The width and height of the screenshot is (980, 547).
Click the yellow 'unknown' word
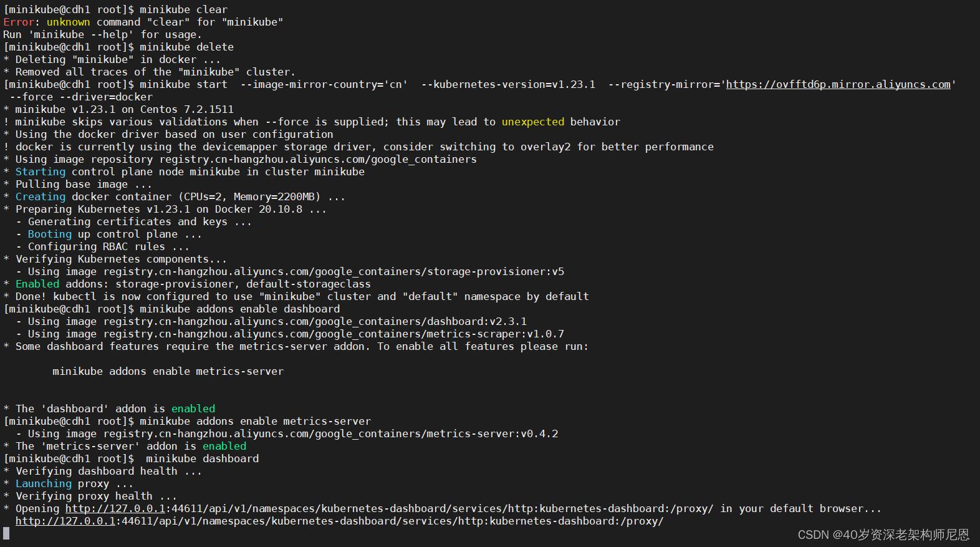pyautogui.click(x=68, y=22)
